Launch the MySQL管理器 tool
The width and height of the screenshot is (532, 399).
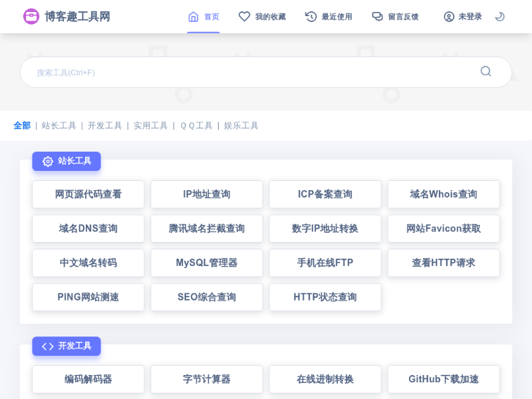(x=207, y=263)
